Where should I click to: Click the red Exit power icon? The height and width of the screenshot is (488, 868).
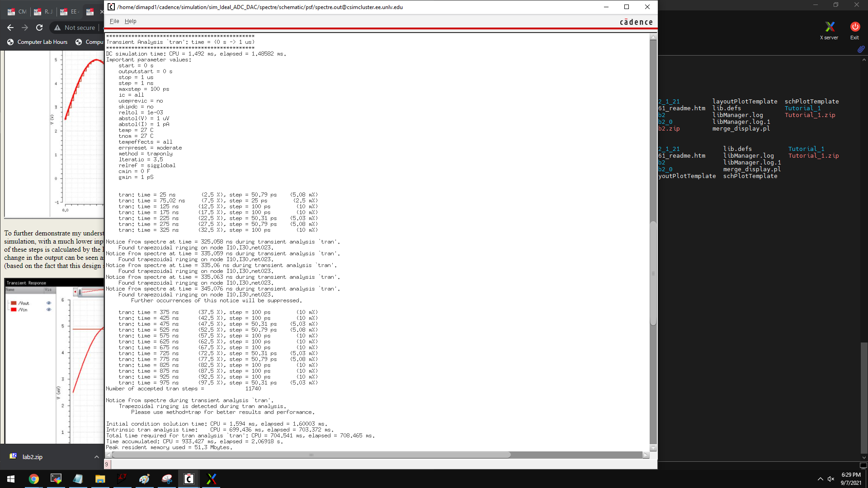(x=854, y=27)
